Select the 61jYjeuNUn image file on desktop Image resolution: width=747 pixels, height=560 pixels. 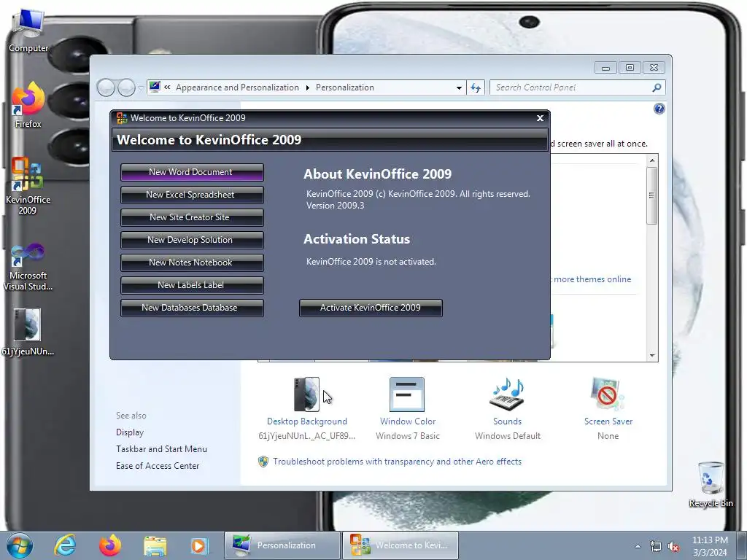click(28, 332)
